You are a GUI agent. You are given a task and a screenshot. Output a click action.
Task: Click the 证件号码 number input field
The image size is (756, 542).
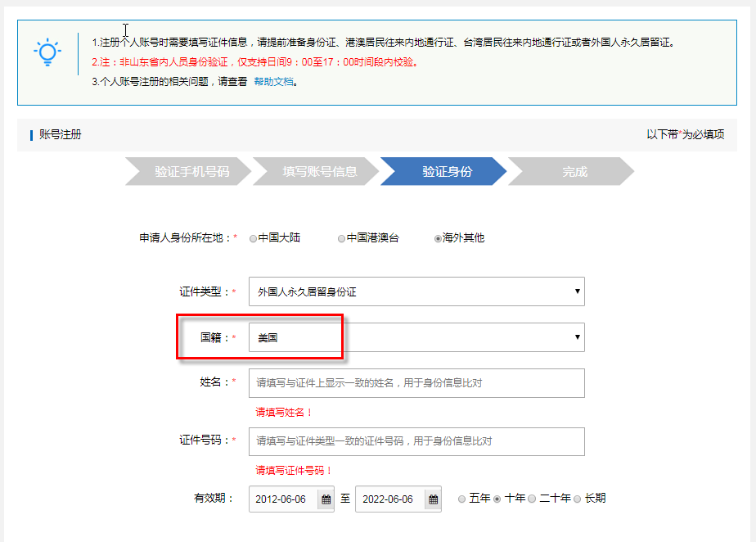pyautogui.click(x=417, y=441)
